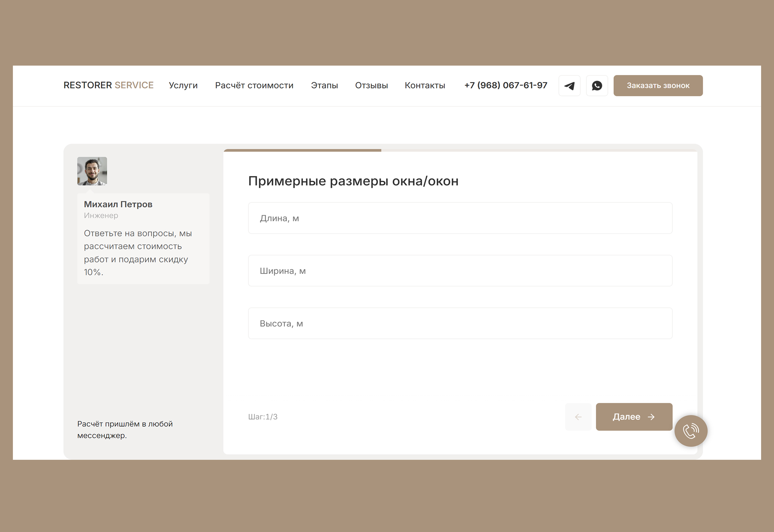Open the Услуги menu item
Screen dimensions: 774x532
tap(183, 85)
